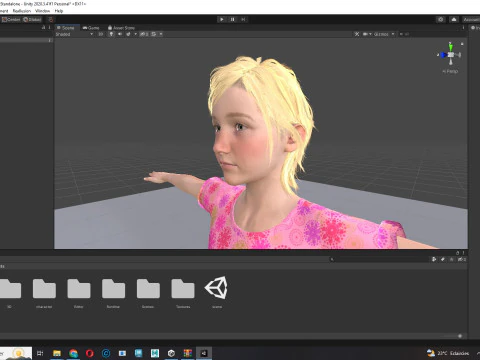Screen dimensions: 480x360
Task: Select the second folder in Project assets
Action: 44,292
